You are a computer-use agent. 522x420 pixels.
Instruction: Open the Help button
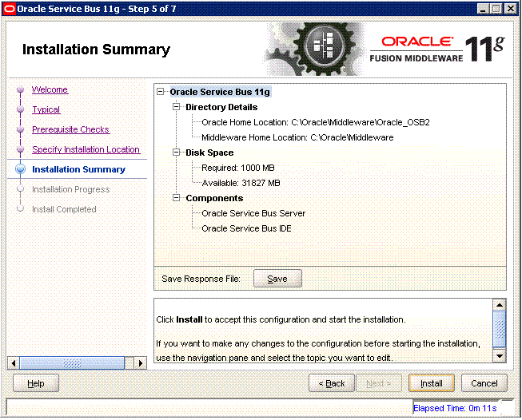click(36, 383)
